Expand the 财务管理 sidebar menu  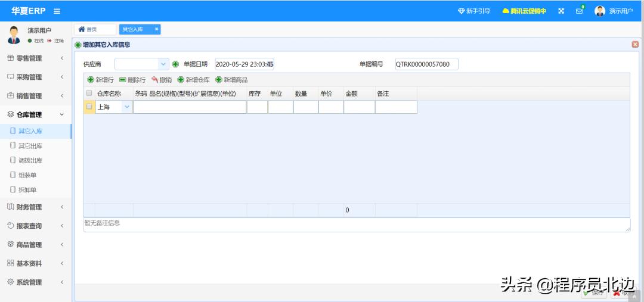coord(35,207)
